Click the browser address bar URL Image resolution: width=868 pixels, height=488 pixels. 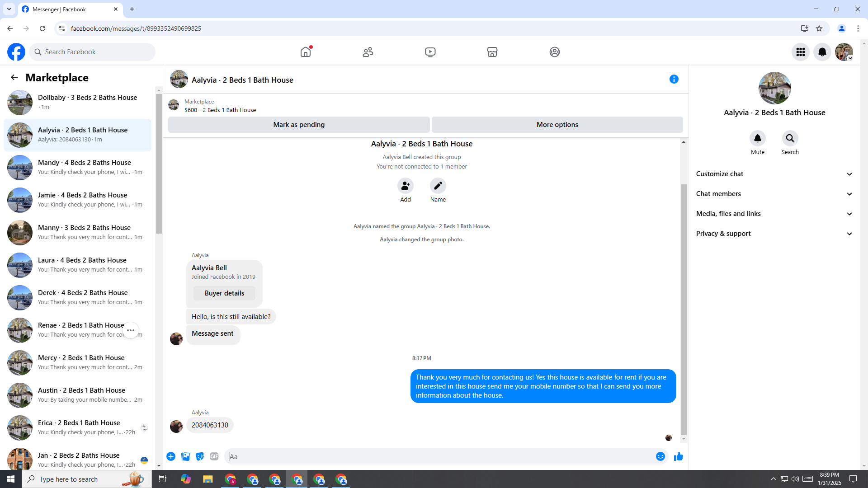tap(136, 28)
